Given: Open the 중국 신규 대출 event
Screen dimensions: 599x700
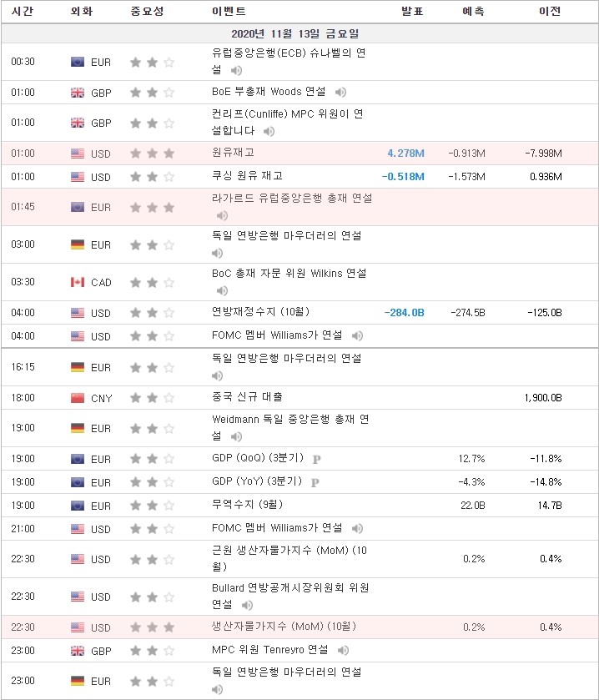Looking at the screenshot, I should [x=247, y=396].
